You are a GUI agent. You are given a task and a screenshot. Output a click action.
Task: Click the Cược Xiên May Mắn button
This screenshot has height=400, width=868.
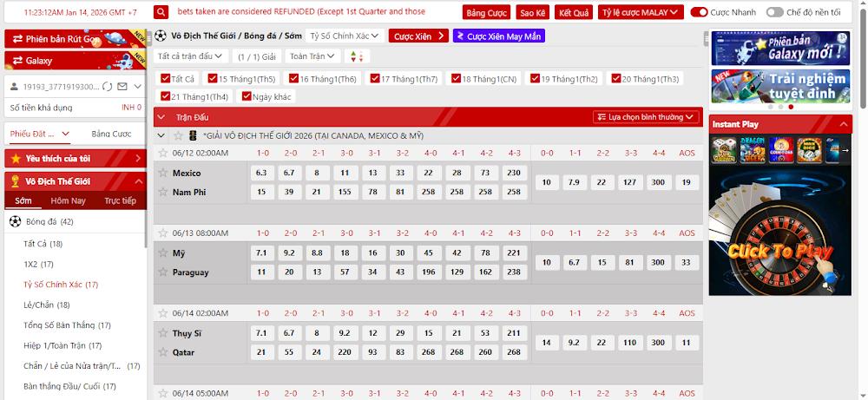coord(498,36)
